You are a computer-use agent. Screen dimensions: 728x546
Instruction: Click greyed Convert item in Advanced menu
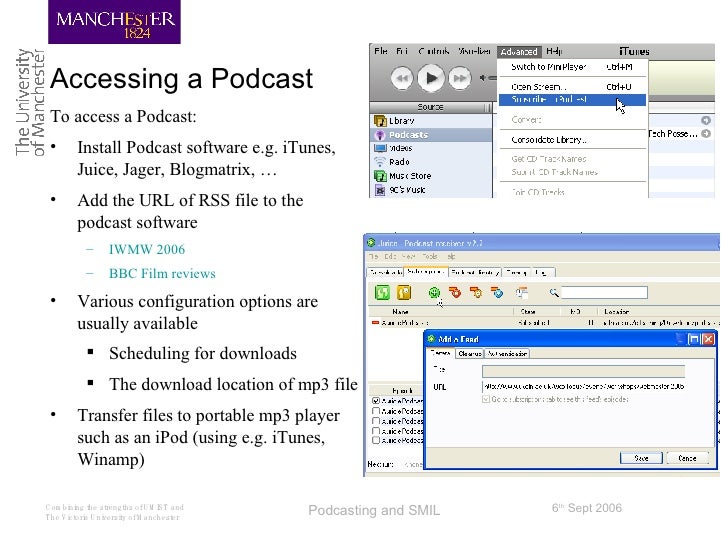tap(572, 120)
